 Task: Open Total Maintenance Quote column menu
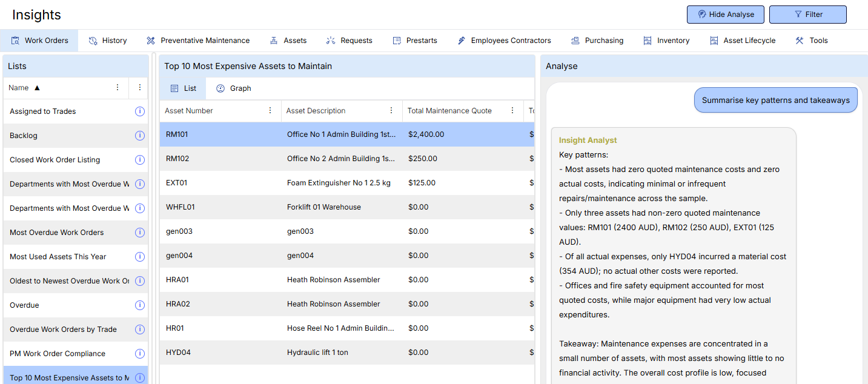pyautogui.click(x=512, y=111)
